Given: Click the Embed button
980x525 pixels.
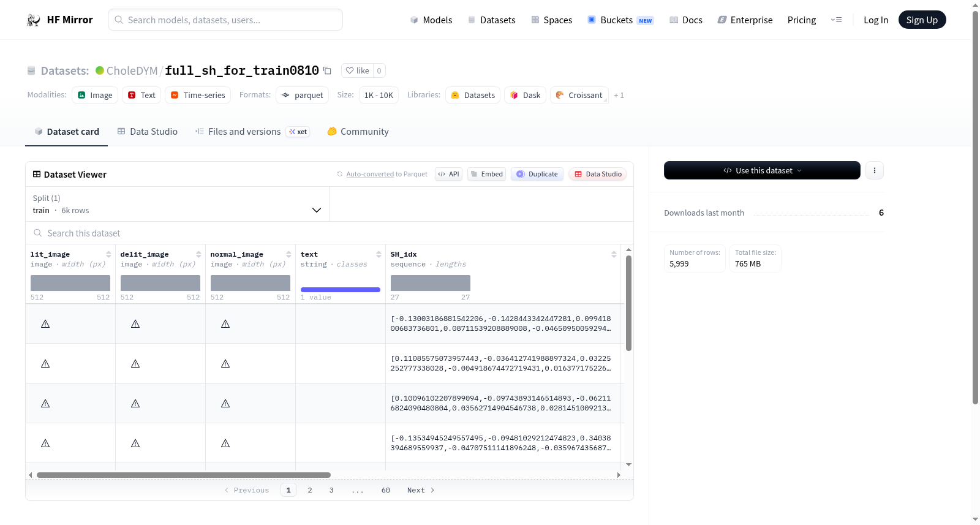Looking at the screenshot, I should tap(486, 174).
